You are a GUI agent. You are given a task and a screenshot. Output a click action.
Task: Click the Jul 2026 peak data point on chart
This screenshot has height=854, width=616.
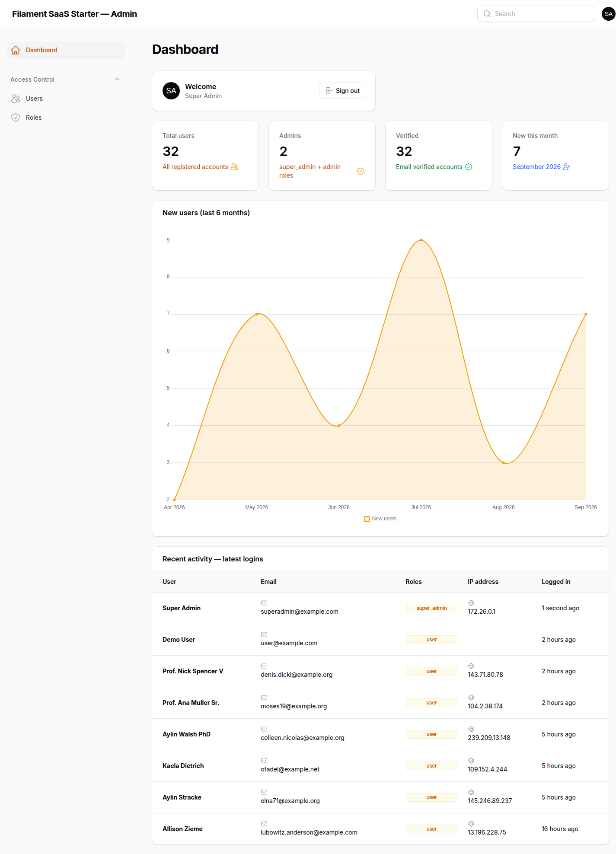point(421,240)
